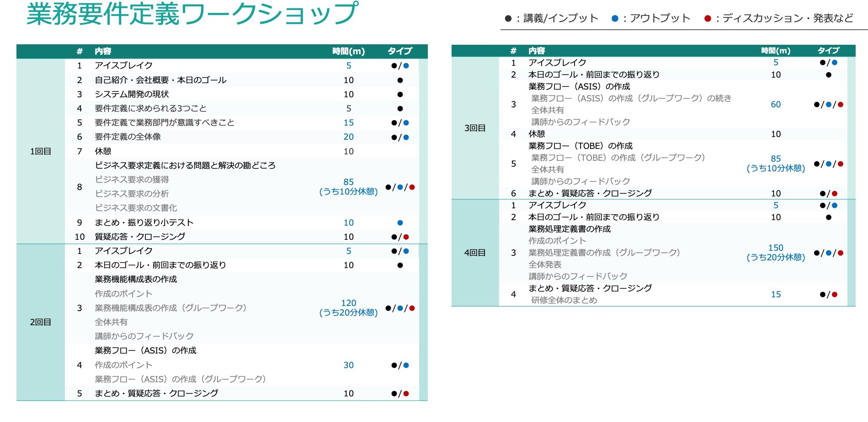
Task: Click the teal 時間(m) column header in left table
Action: tap(348, 51)
